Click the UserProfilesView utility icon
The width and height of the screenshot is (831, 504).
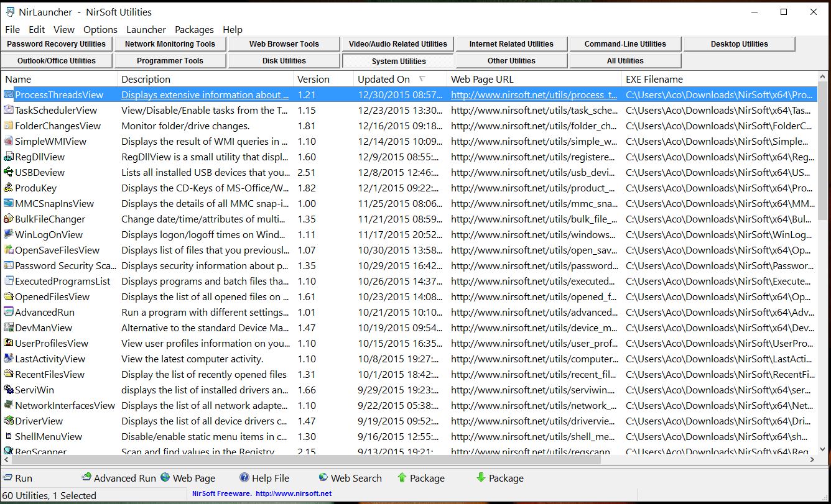(9, 343)
